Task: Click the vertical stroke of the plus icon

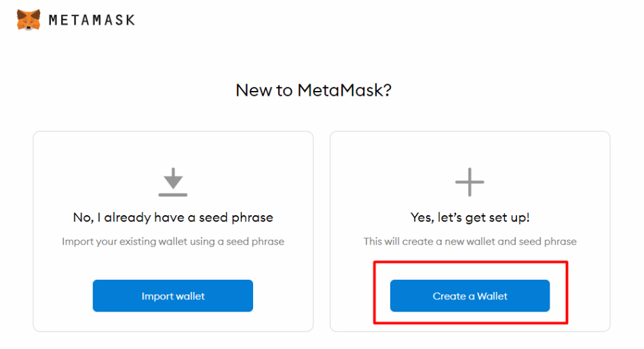Action: click(x=470, y=182)
